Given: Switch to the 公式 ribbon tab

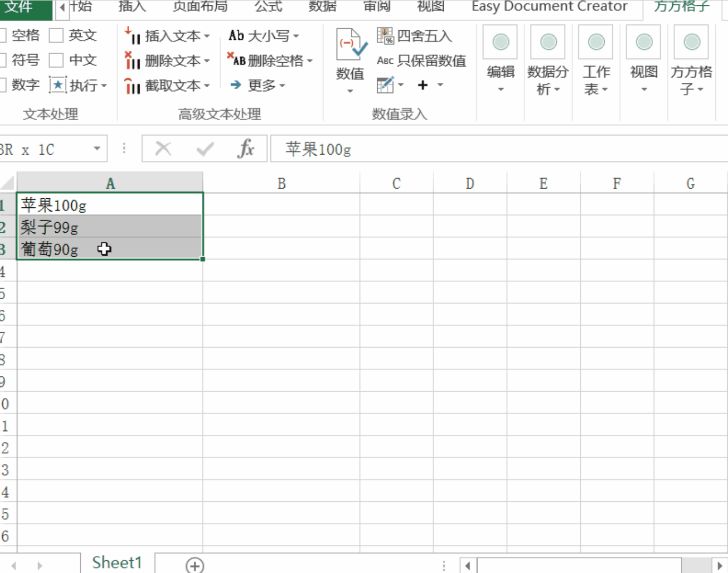Looking at the screenshot, I should coord(268,7).
